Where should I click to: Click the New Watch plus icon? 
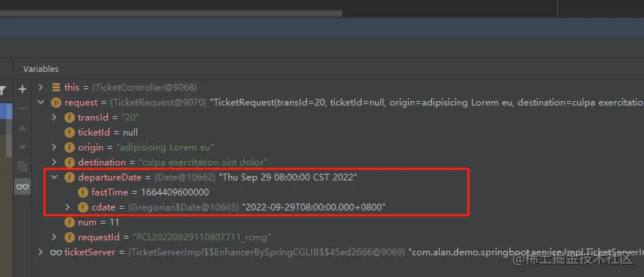[22, 89]
